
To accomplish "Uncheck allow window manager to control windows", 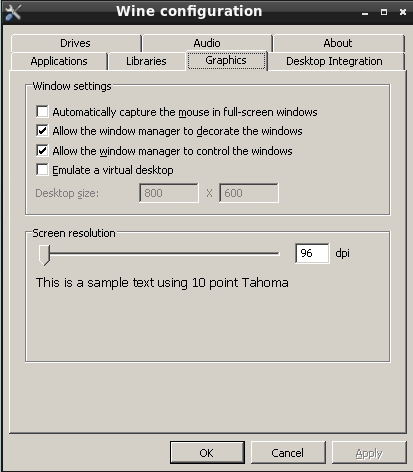I will pyautogui.click(x=42, y=151).
